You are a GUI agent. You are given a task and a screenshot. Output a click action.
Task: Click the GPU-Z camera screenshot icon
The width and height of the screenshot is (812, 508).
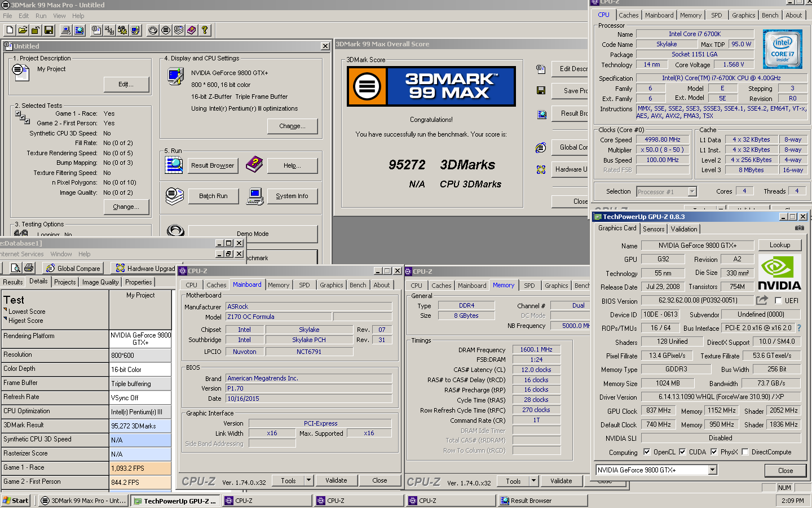[x=800, y=228]
